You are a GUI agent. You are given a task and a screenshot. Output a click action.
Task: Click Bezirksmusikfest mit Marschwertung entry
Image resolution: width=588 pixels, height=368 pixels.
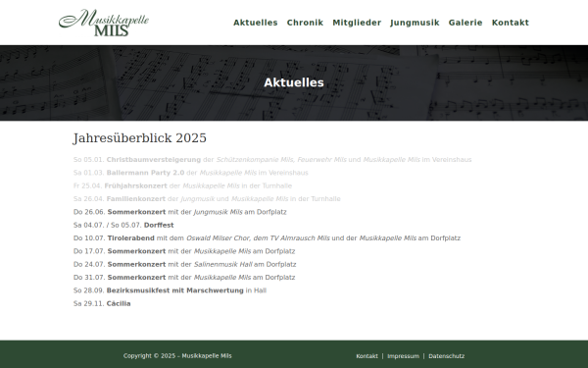pyautogui.click(x=170, y=290)
